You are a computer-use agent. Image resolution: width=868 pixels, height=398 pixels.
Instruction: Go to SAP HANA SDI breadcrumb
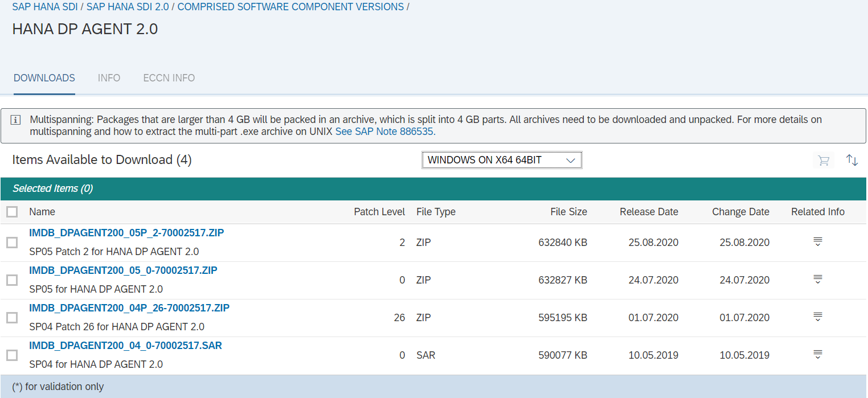click(x=45, y=7)
